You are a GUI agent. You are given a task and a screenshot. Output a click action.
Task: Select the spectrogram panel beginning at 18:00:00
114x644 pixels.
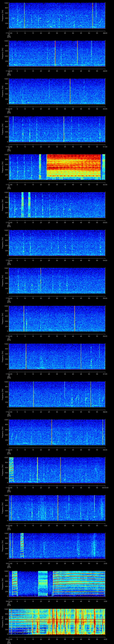tap(57, 508)
